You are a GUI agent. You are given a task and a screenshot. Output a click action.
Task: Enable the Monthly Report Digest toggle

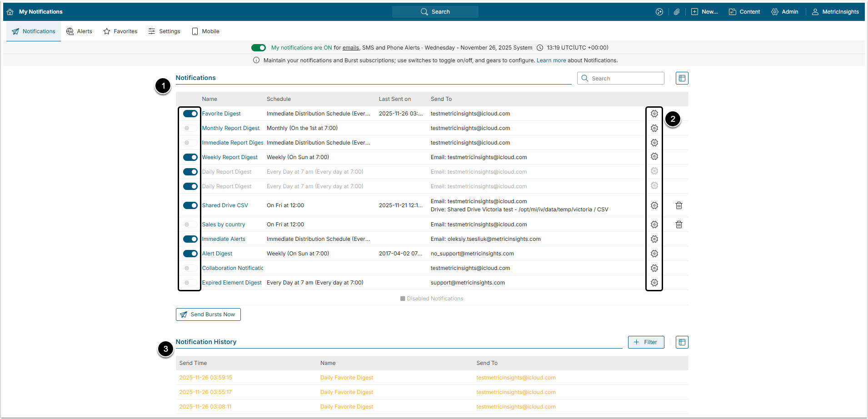tap(190, 128)
